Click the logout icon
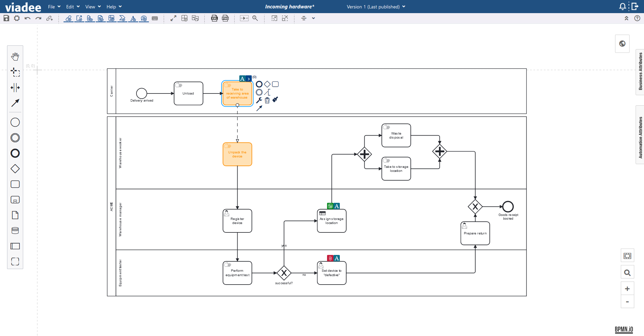 (635, 6)
